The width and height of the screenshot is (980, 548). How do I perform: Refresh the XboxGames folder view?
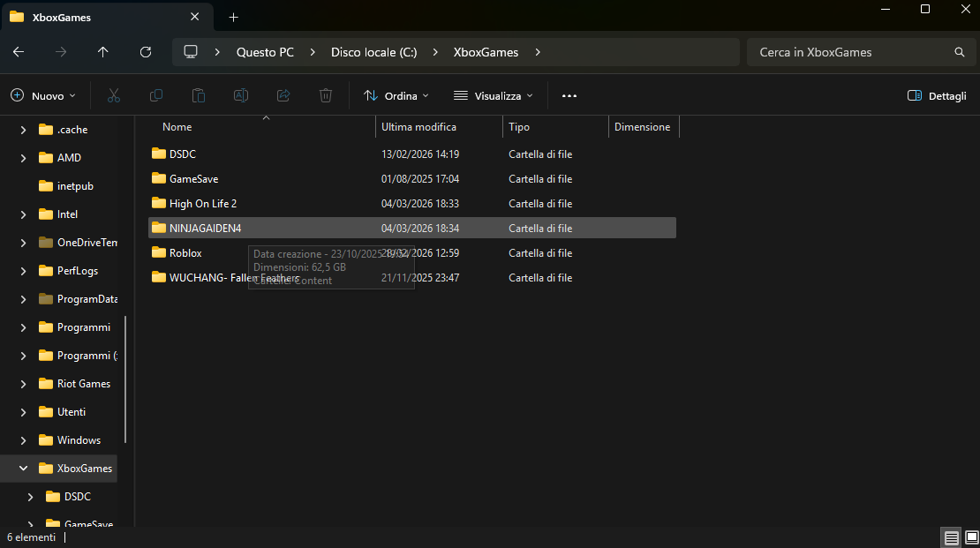pyautogui.click(x=146, y=52)
